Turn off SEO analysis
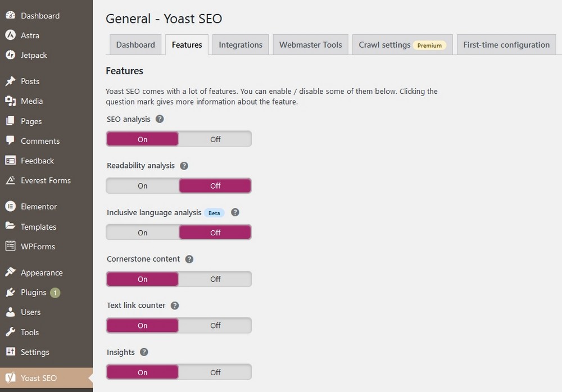 [215, 139]
